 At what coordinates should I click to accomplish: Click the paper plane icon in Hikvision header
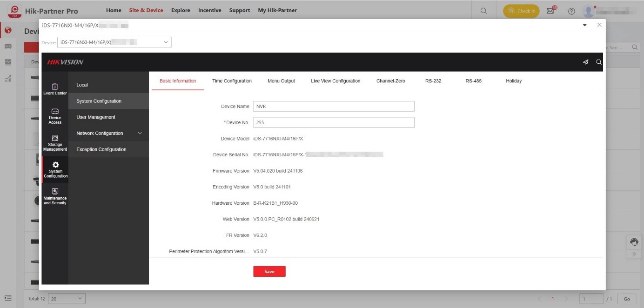click(x=585, y=62)
